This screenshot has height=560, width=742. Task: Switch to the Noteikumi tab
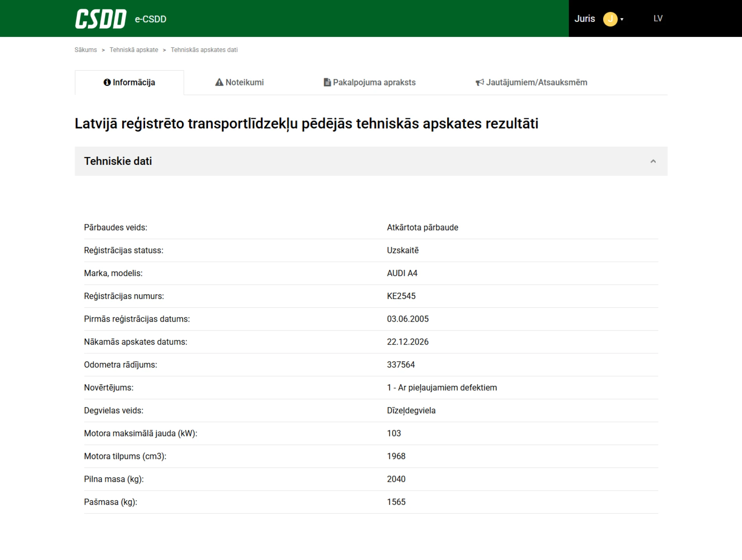(244, 82)
